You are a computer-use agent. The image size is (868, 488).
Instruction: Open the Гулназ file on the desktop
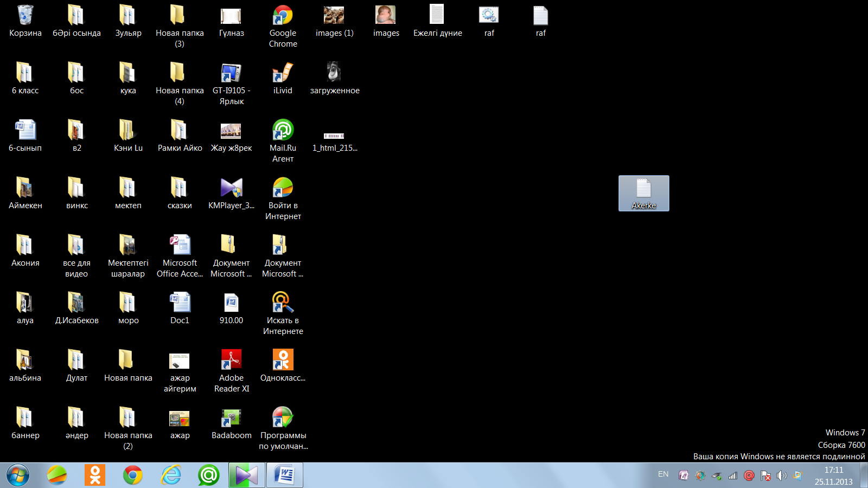231,22
